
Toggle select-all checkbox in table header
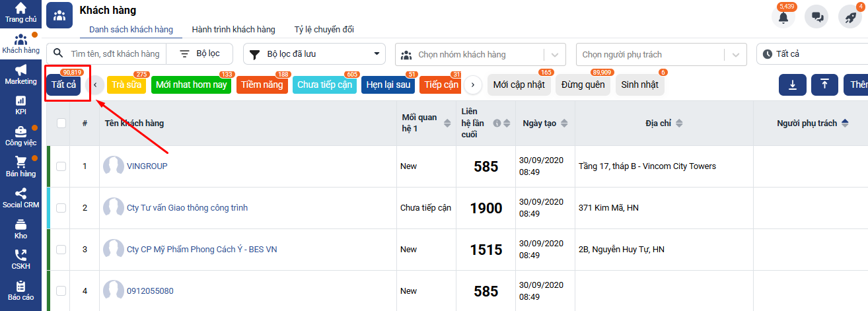pyautogui.click(x=61, y=123)
